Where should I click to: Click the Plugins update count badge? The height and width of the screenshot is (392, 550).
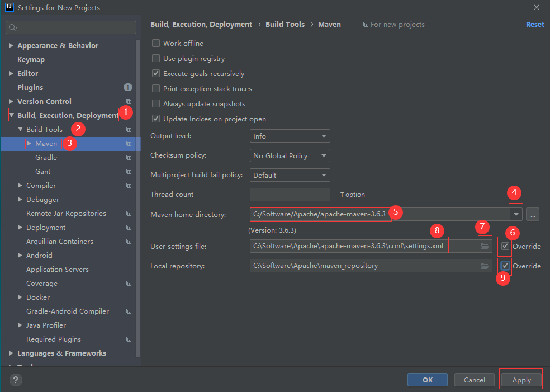click(x=128, y=88)
